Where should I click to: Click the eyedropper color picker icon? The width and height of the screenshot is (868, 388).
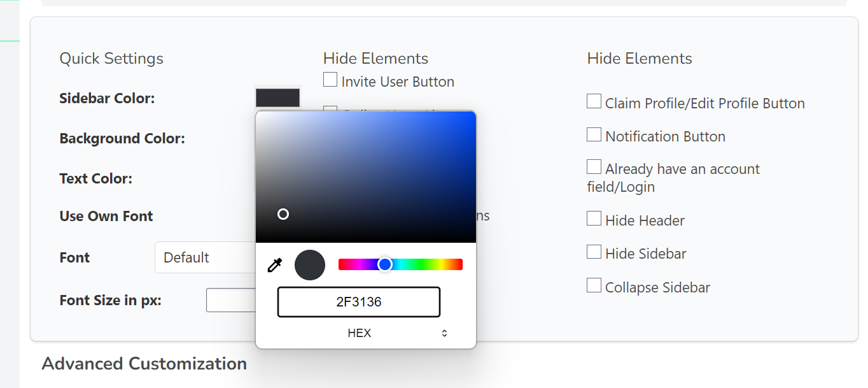click(274, 265)
